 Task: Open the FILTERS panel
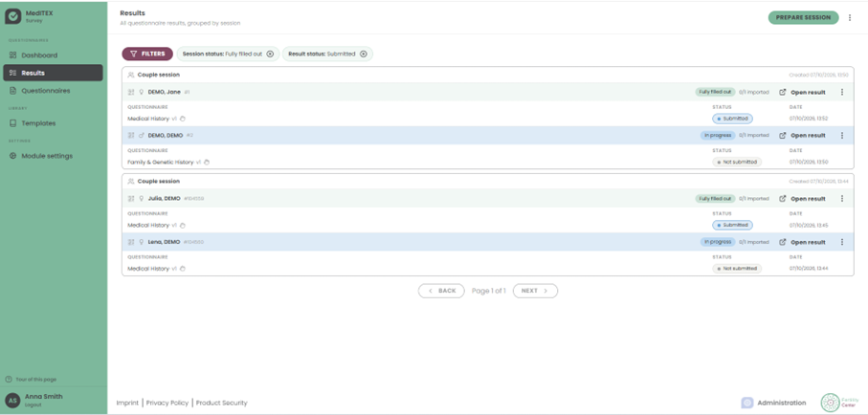(x=147, y=54)
